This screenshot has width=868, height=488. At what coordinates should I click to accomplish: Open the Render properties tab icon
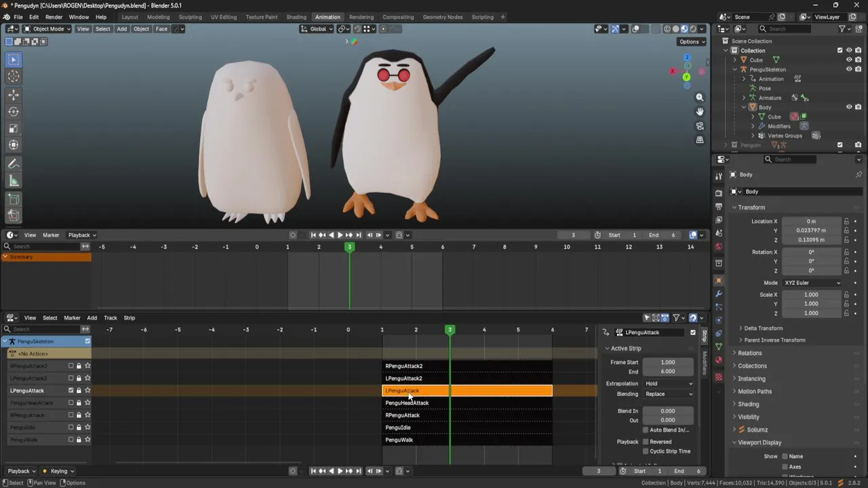pyautogui.click(x=719, y=192)
